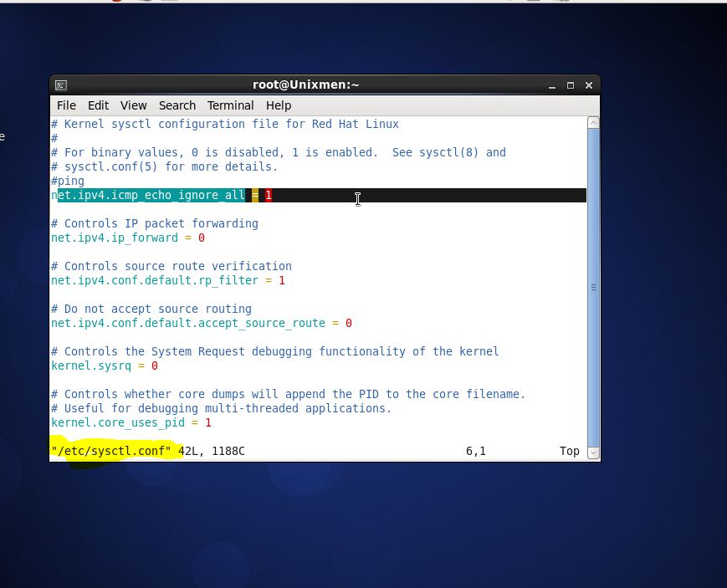Click the scrollbar up arrow
727x588 pixels.
(593, 123)
